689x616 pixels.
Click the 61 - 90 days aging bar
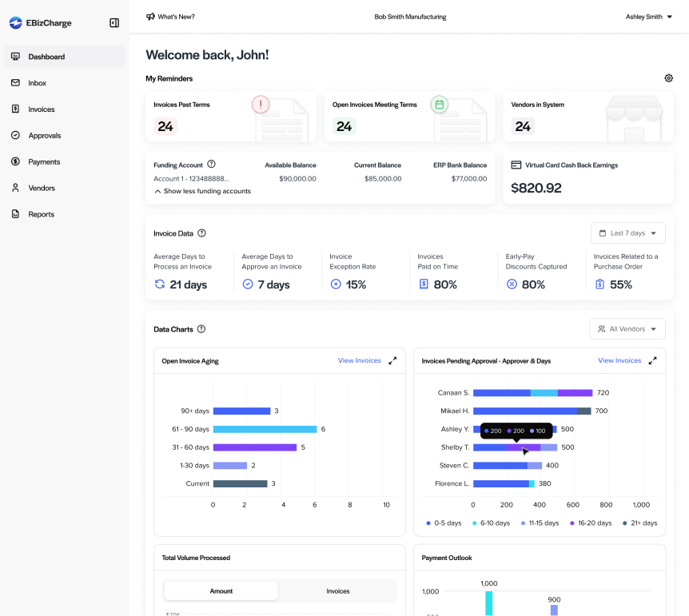[265, 429]
